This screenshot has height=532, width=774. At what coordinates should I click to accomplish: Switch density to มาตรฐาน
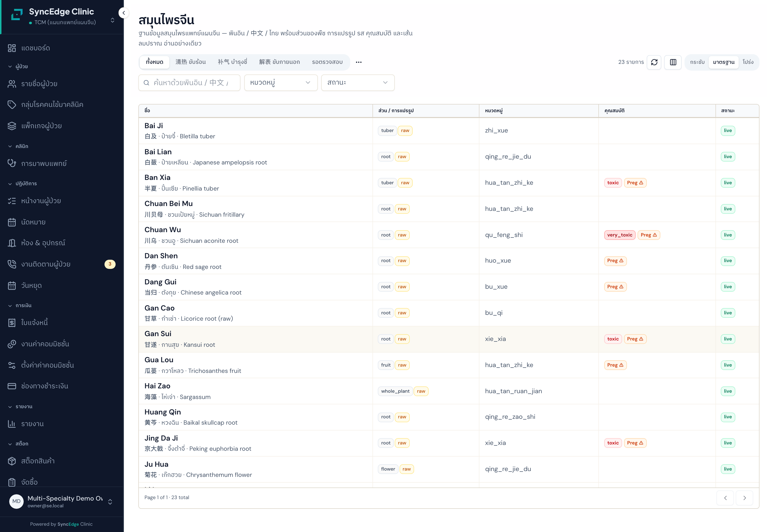724,62
